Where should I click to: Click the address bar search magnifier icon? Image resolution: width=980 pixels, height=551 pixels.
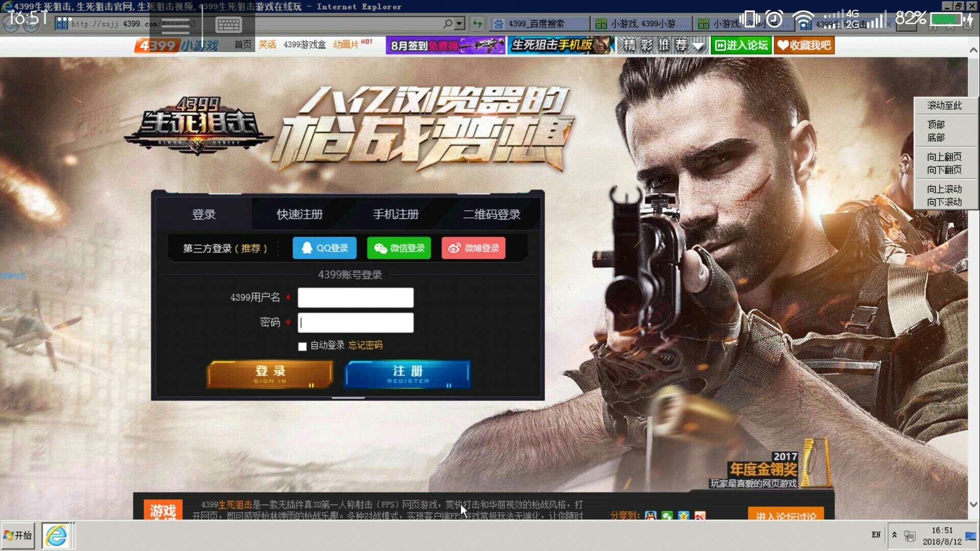coord(448,23)
